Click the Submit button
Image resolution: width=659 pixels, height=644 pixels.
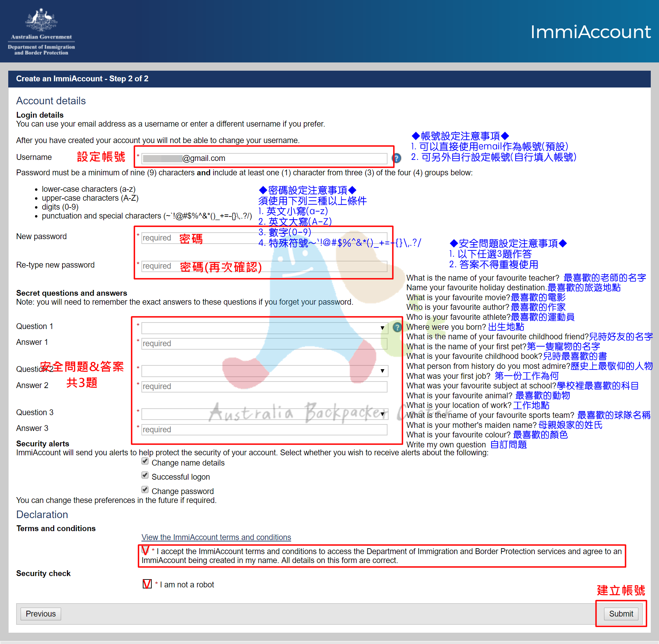click(x=621, y=614)
